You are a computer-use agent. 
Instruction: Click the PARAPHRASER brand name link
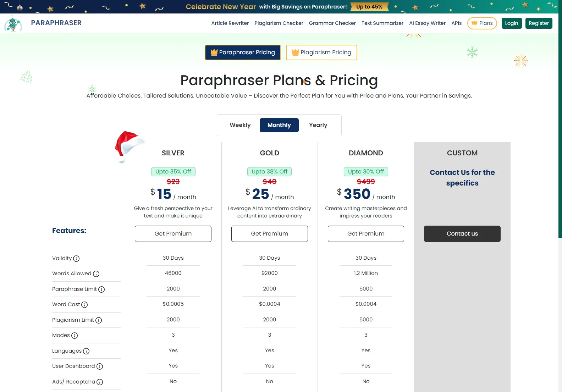(x=56, y=23)
